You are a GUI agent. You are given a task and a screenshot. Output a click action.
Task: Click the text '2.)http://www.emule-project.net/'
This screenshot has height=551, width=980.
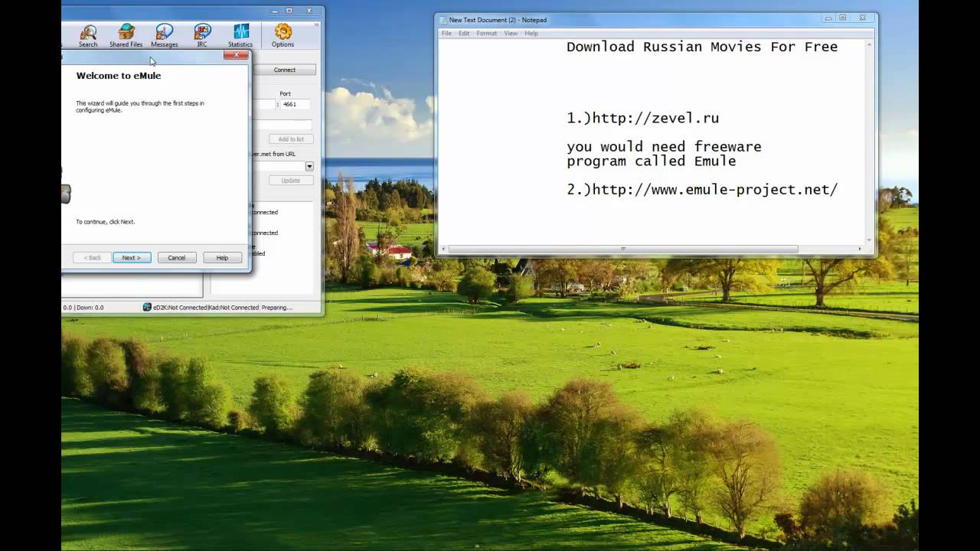(x=702, y=190)
